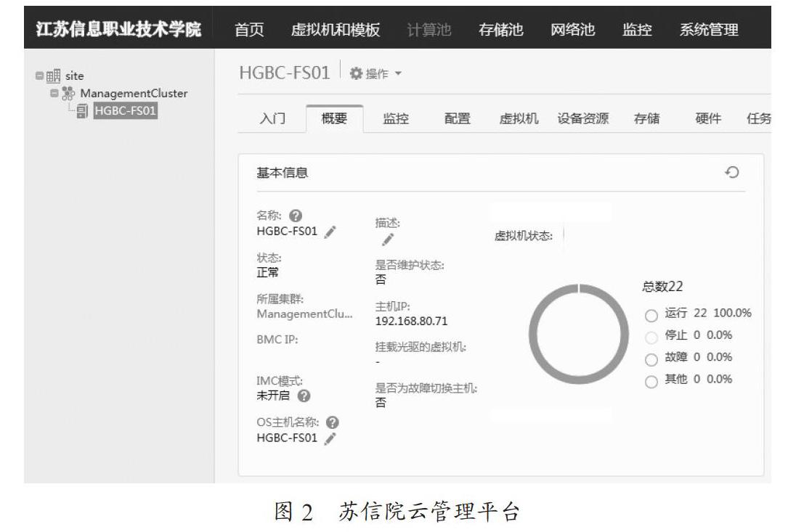Click the pencil icon under 描述
788x532 pixels.
coord(388,240)
